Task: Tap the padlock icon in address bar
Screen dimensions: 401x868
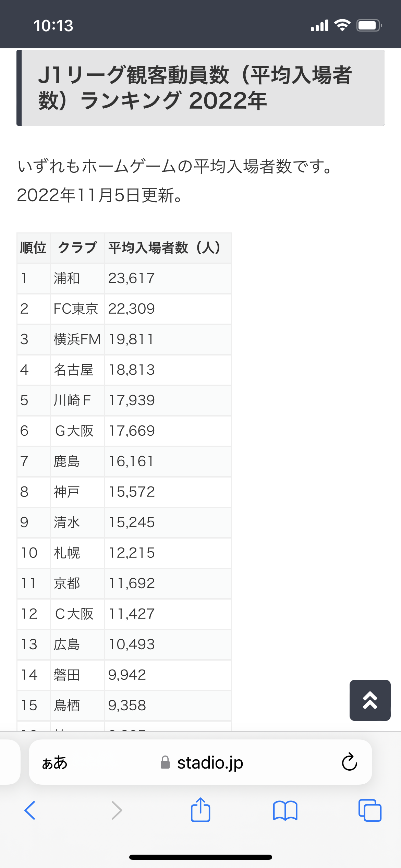Action: coord(165,762)
